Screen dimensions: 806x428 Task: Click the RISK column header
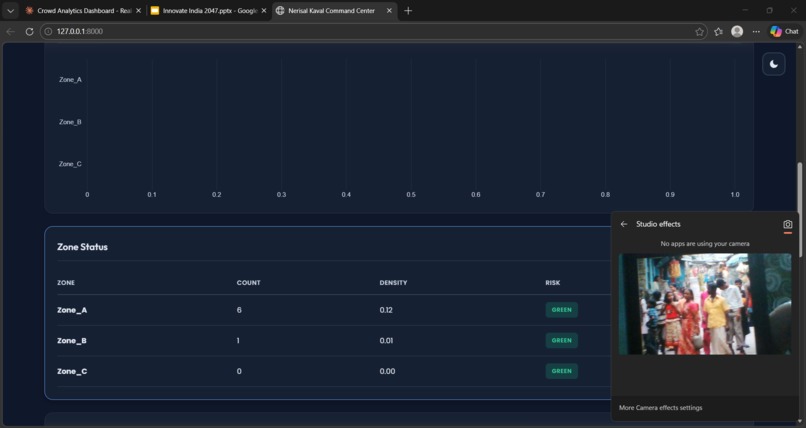point(553,283)
